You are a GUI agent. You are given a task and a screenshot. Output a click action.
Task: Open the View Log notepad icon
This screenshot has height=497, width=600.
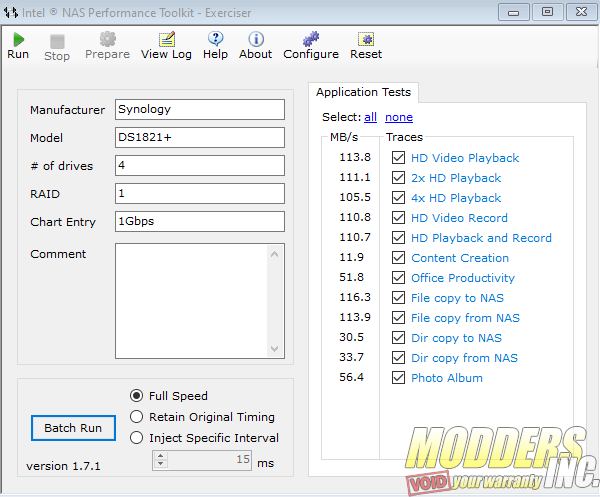click(x=167, y=39)
